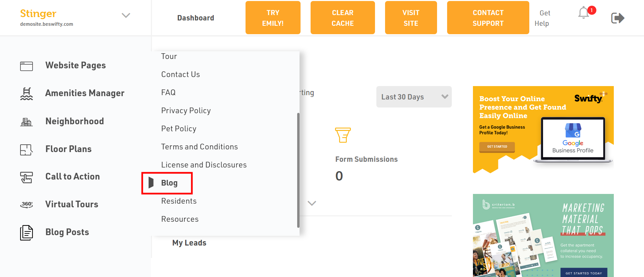Click the Website Pages browser icon
The image size is (644, 277).
pyautogui.click(x=26, y=66)
